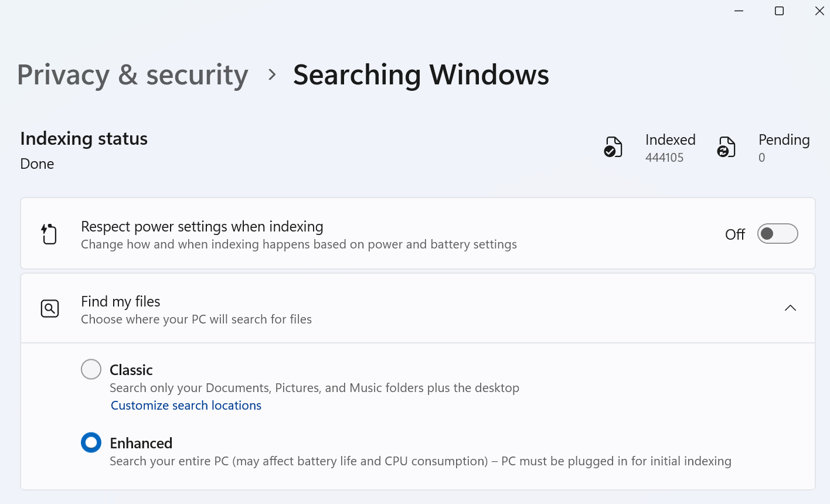Open Customize search locations link
The height and width of the screenshot is (504, 830).
[x=186, y=406]
